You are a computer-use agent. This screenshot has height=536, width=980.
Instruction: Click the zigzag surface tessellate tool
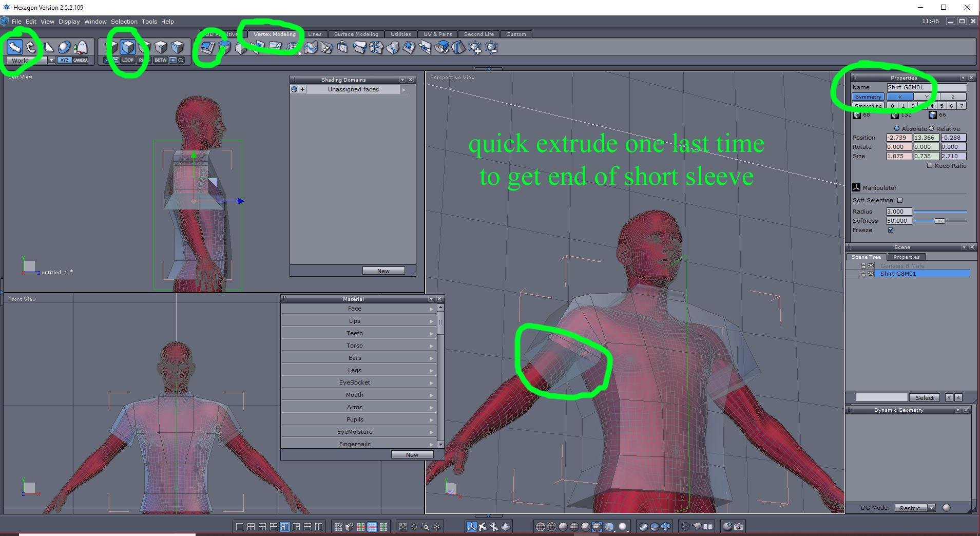[x=310, y=48]
